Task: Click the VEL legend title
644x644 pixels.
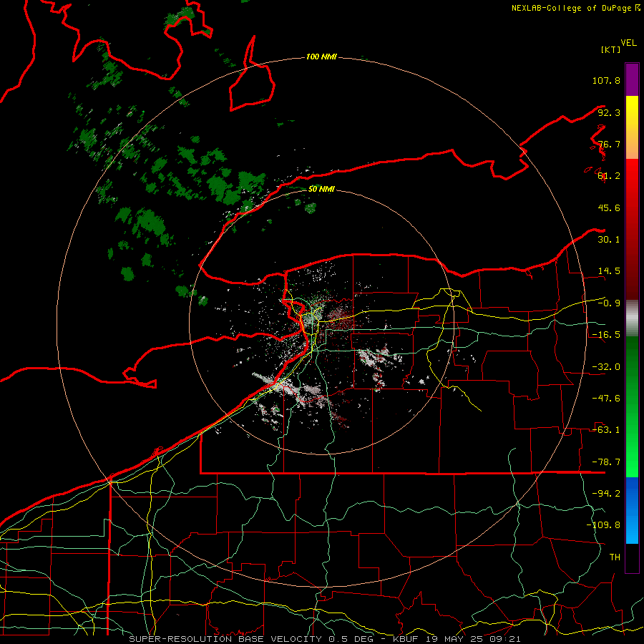Action: coord(628,43)
